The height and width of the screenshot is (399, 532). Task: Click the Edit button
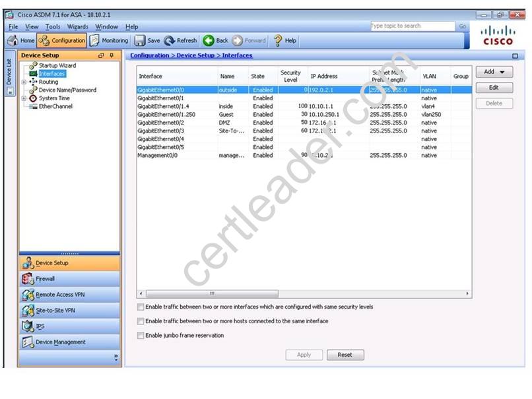click(x=494, y=88)
